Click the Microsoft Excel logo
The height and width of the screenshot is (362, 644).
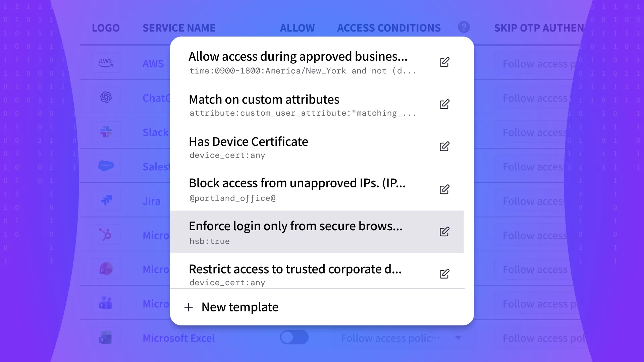pyautogui.click(x=106, y=338)
